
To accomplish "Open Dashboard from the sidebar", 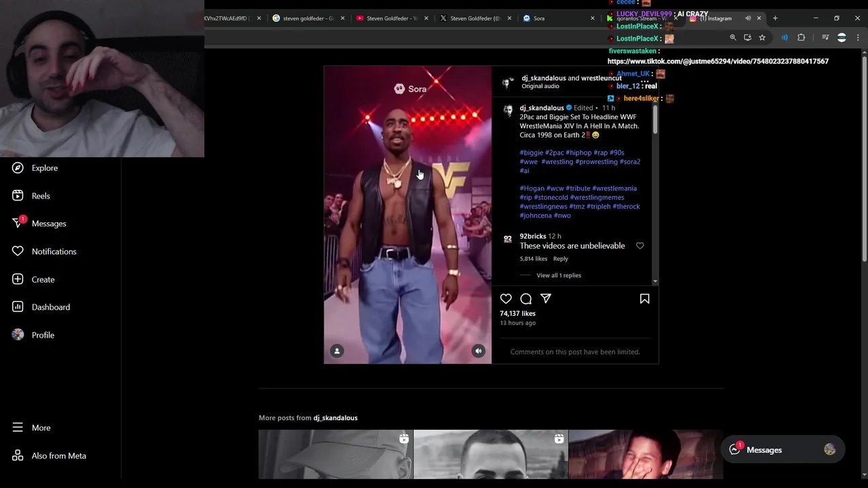I will coord(41,307).
